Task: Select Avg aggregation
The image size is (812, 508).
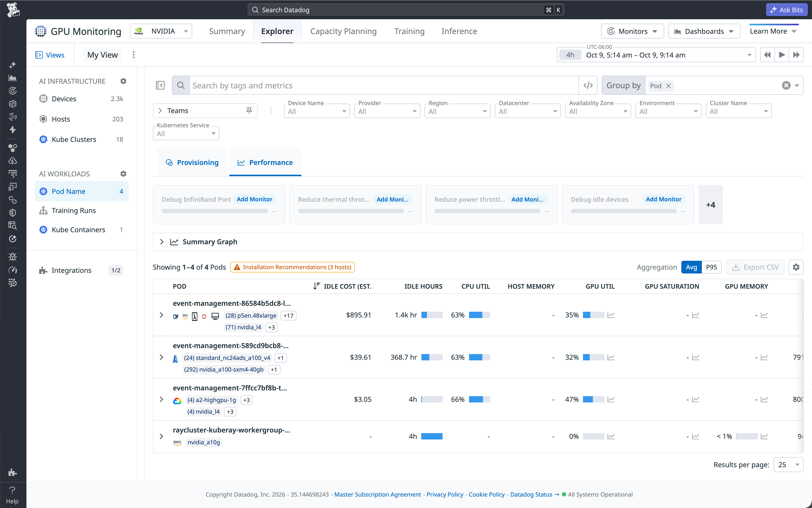Action: 691,267
